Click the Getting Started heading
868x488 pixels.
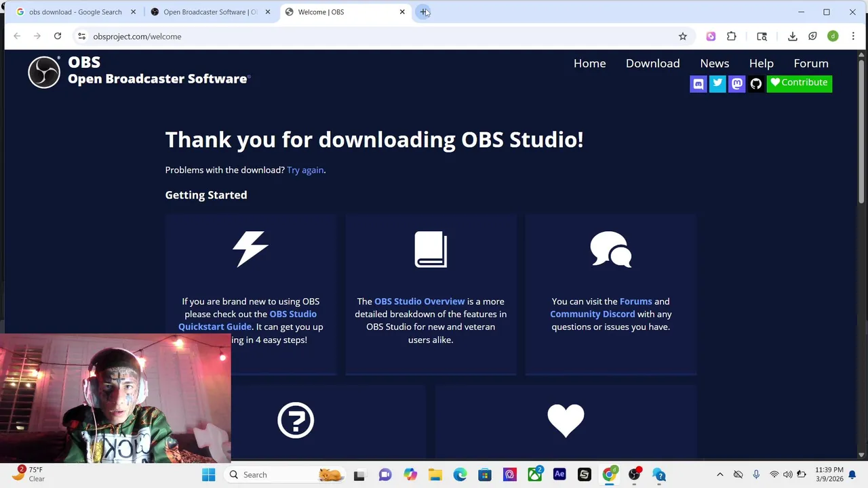pos(206,195)
